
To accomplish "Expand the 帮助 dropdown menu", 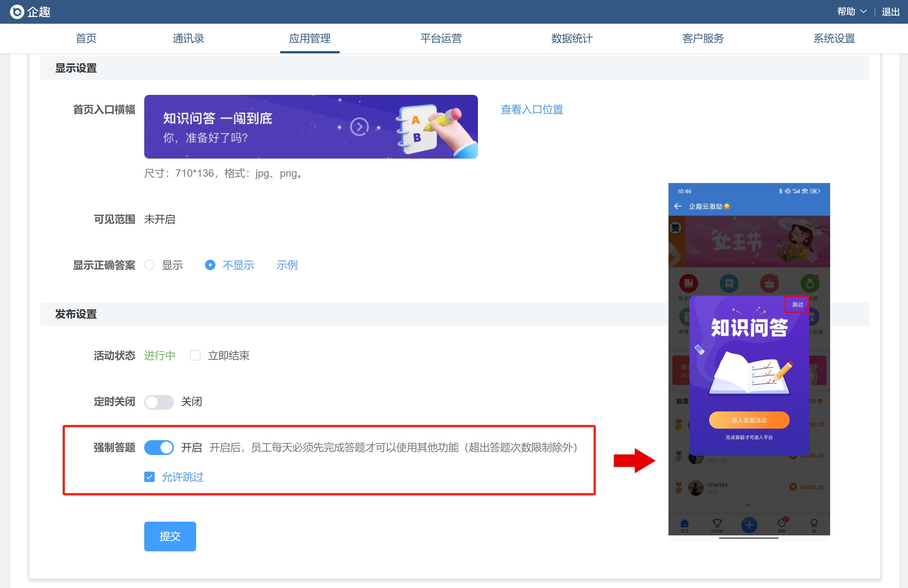I will 852,12.
